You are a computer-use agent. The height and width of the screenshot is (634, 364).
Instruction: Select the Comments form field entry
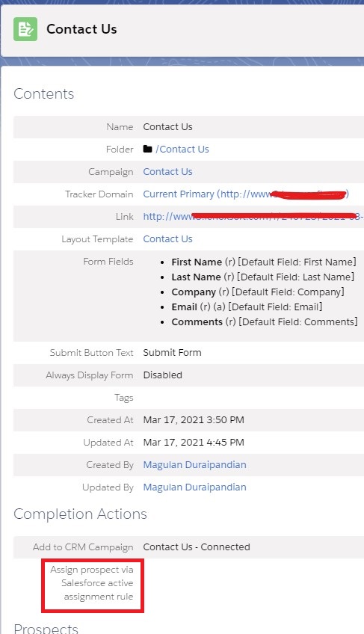coord(265,321)
